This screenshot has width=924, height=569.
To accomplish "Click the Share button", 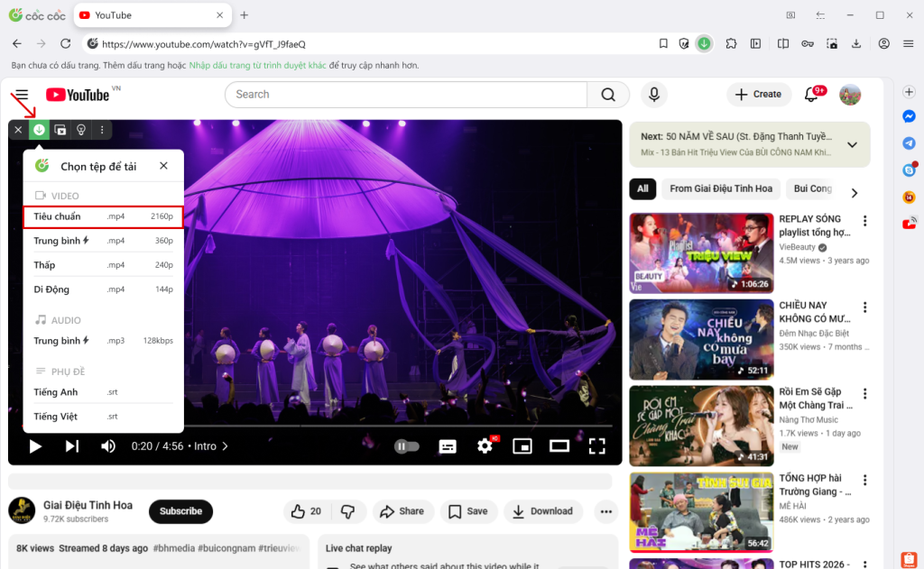I will tap(402, 511).
